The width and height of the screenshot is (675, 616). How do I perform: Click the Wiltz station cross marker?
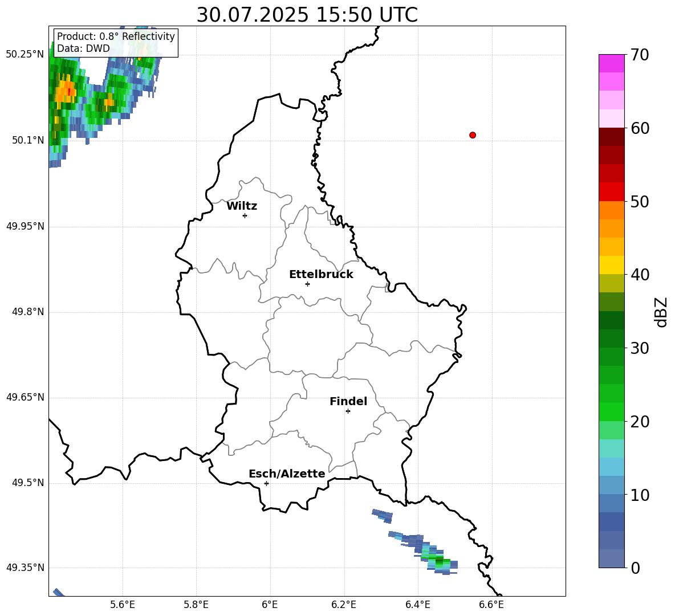[245, 215]
